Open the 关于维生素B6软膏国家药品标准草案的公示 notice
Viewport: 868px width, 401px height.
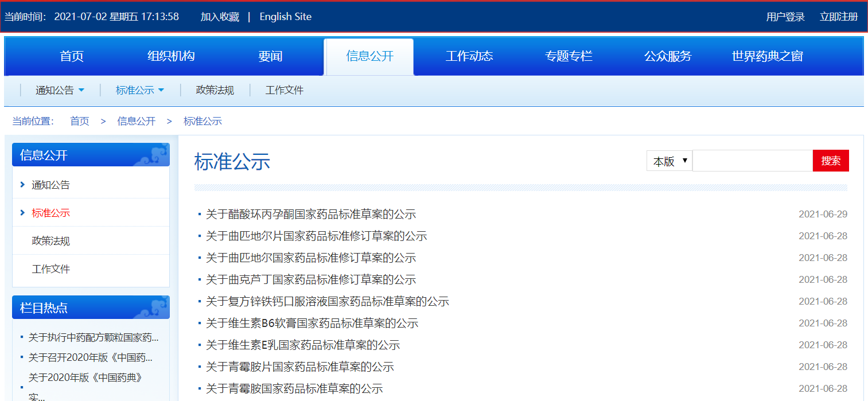[x=312, y=324]
